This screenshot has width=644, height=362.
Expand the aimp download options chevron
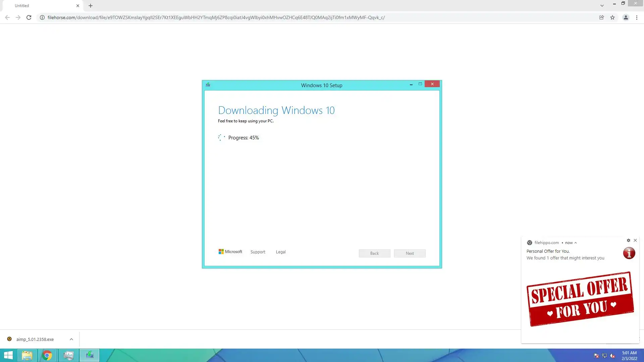click(x=71, y=339)
